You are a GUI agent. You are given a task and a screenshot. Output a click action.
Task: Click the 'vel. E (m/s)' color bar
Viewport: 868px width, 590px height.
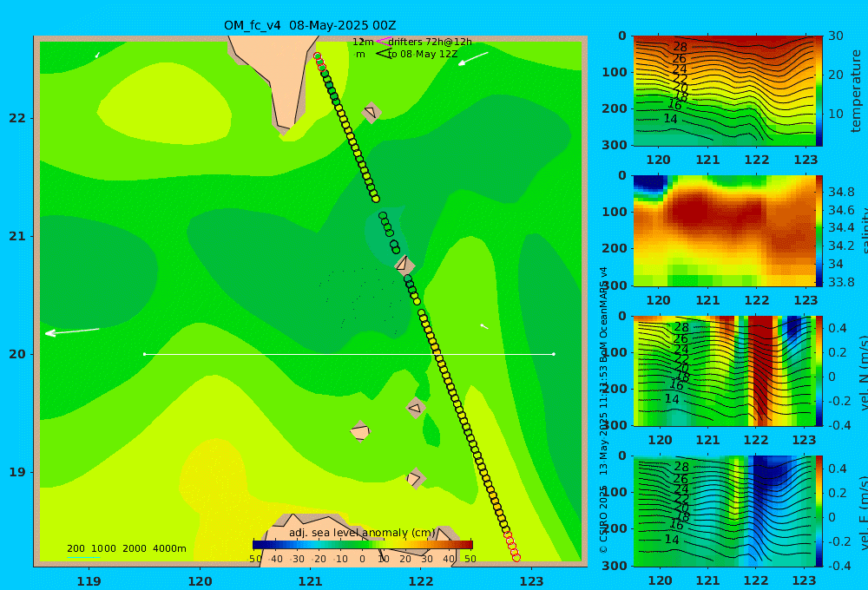[819, 511]
